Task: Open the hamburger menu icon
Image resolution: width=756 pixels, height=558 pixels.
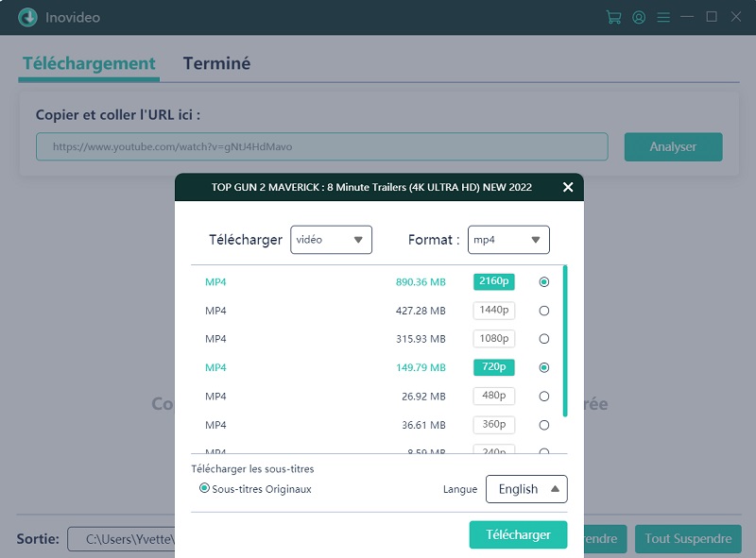Action: tap(663, 17)
